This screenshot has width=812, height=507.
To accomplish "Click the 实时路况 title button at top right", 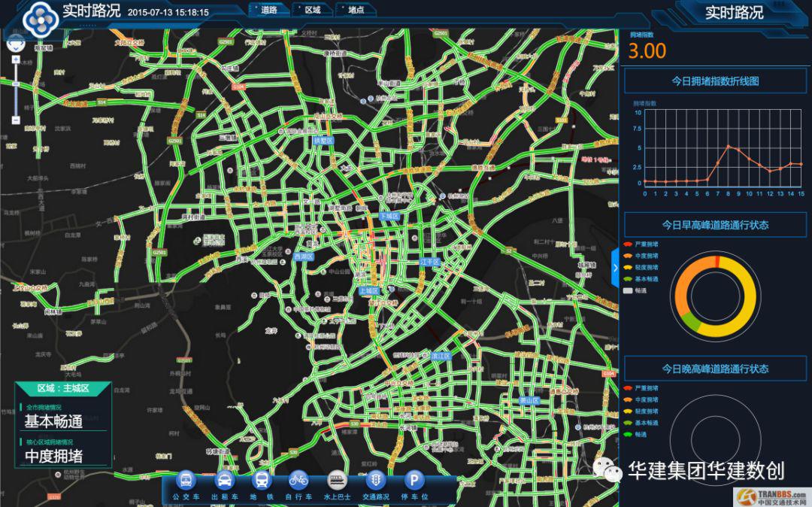I will coord(735,13).
